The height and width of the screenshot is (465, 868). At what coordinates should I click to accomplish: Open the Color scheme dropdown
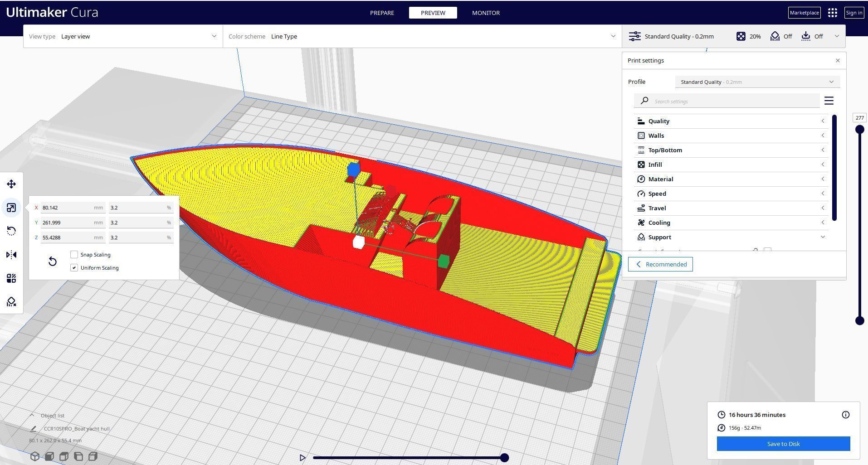[422, 36]
